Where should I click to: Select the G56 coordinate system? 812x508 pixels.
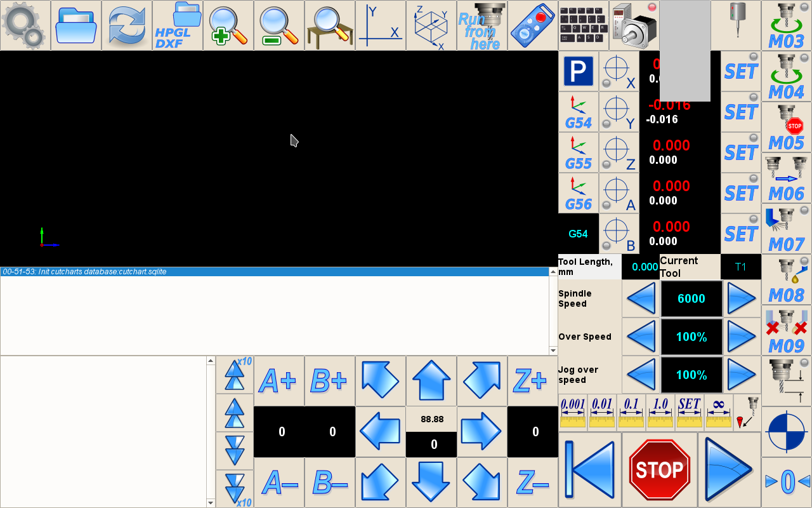pyautogui.click(x=579, y=194)
